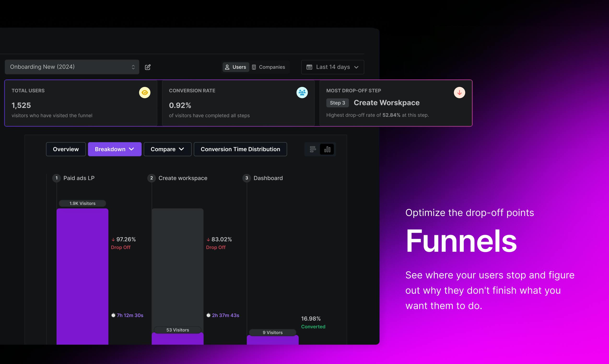This screenshot has height=364, width=609.
Task: Click the Paid ads LP step label
Action: (79, 178)
